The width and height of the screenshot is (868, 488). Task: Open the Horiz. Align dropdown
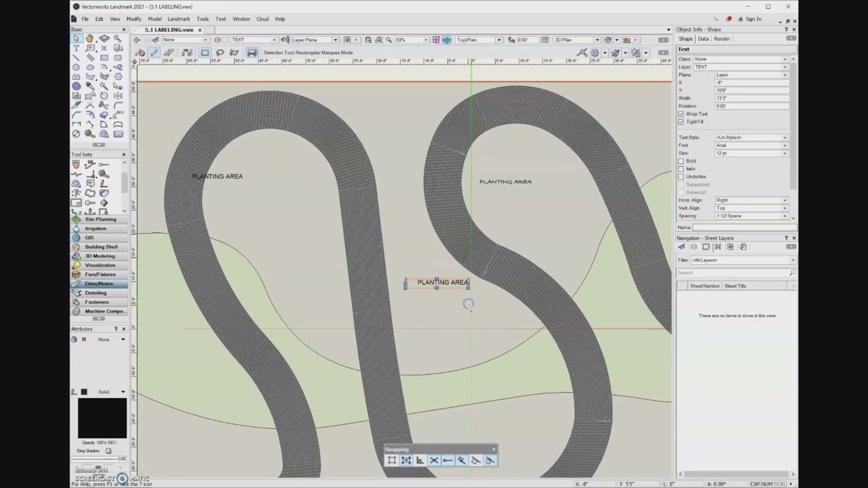751,201
